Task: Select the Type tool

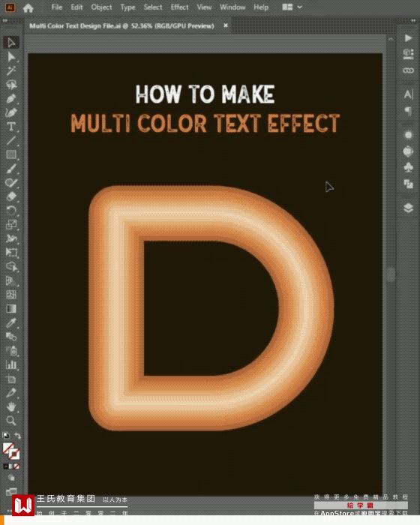Action: click(x=11, y=127)
